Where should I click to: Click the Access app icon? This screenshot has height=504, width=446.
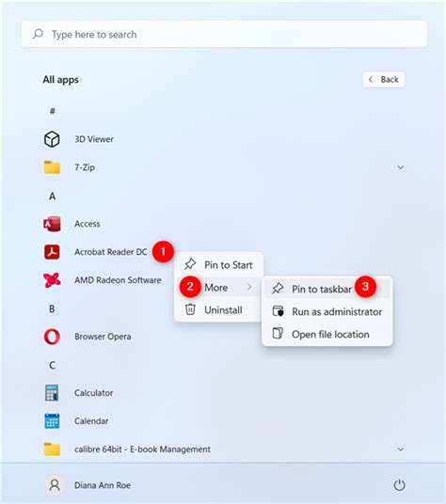tap(52, 224)
